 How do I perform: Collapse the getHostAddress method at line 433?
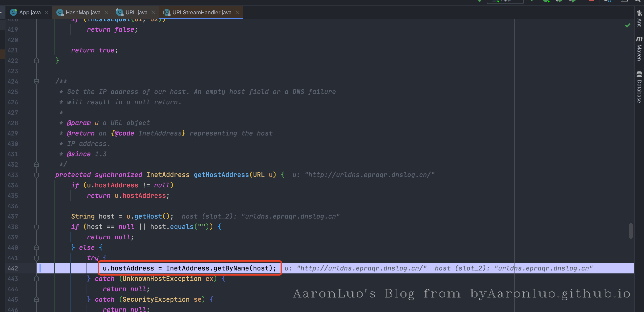click(37, 175)
